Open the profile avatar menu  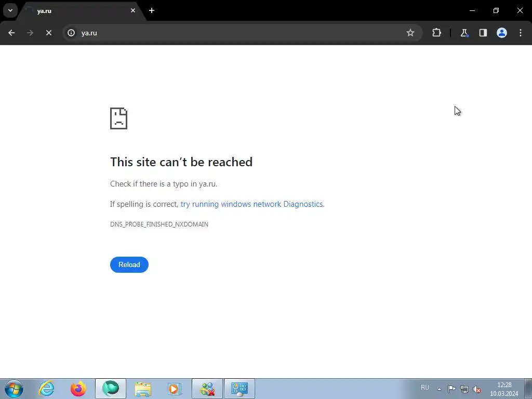502,33
